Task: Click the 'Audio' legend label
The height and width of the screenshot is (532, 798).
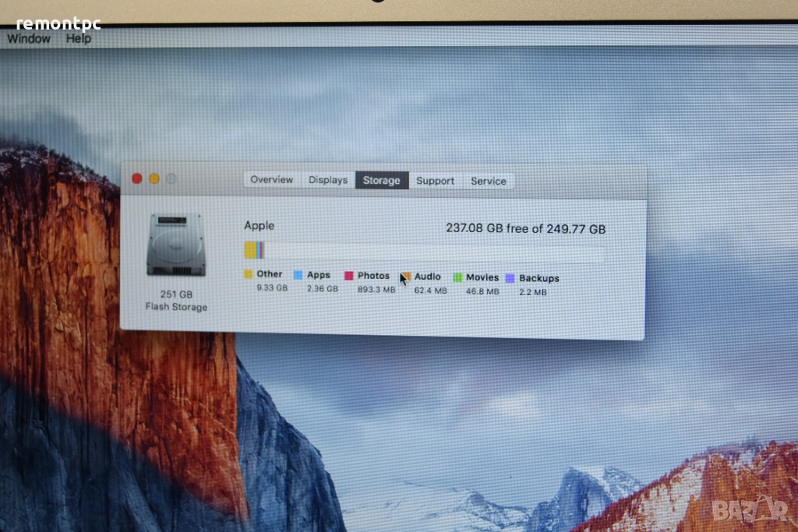Action: (428, 277)
